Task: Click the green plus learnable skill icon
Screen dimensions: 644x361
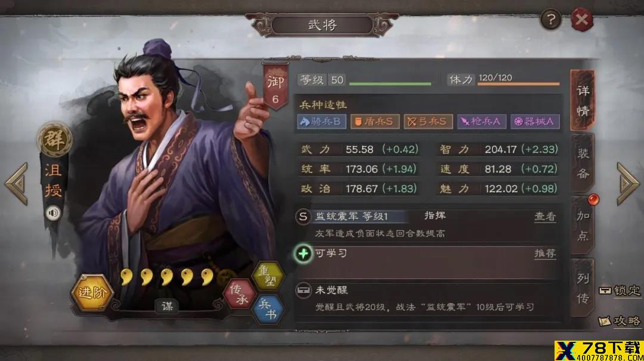Action: [303, 253]
